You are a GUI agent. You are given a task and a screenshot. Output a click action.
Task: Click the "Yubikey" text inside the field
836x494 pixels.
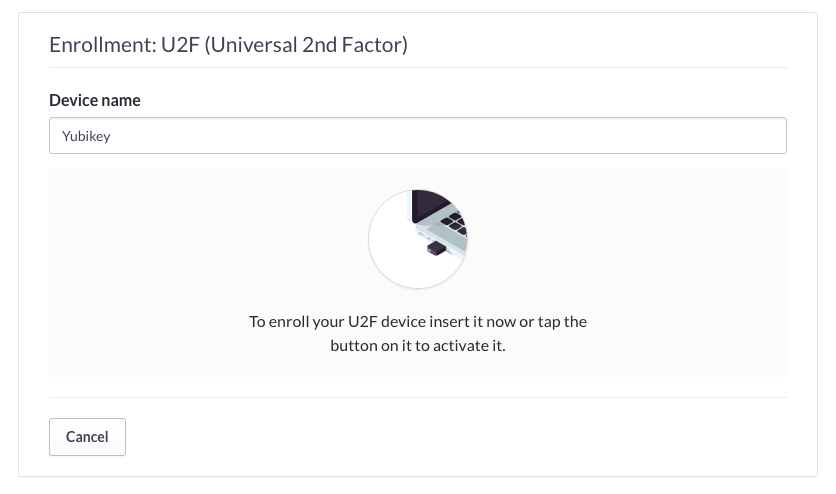pos(86,136)
